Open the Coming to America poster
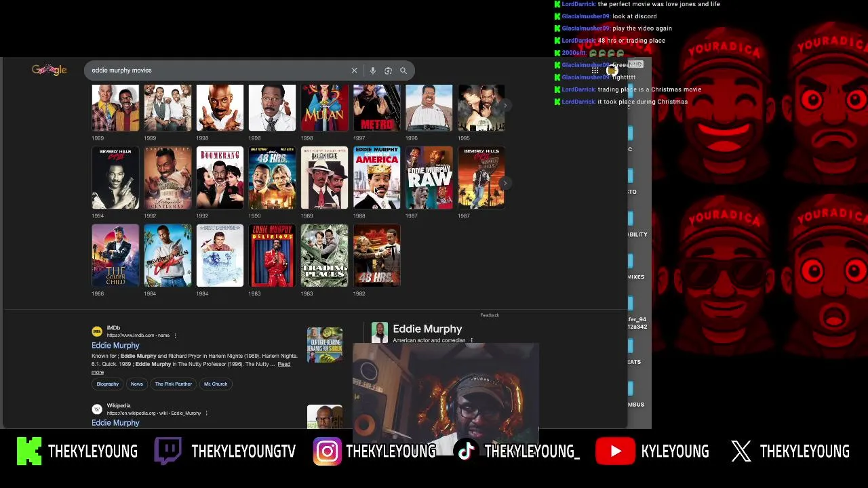 point(376,178)
